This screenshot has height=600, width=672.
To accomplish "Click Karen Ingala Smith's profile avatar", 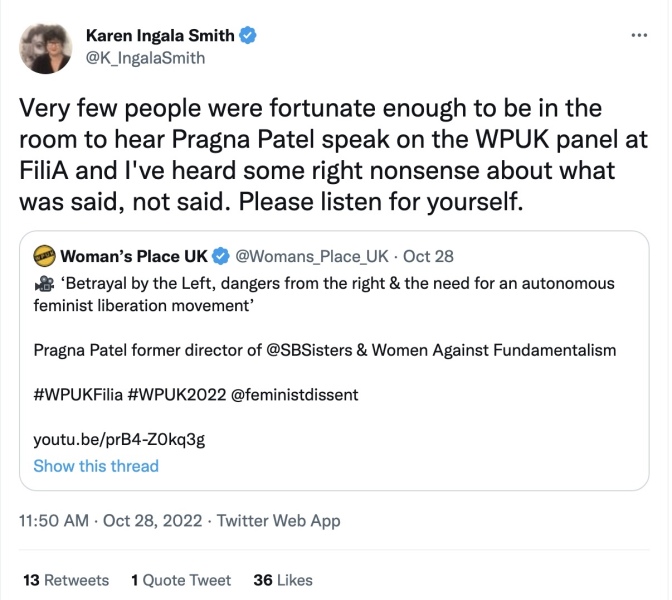I will [x=46, y=46].
